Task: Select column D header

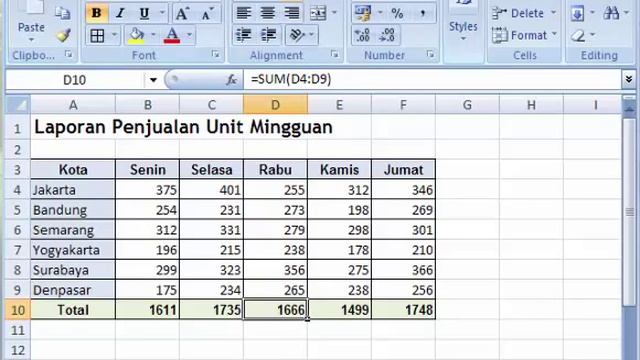Action: tap(276, 105)
